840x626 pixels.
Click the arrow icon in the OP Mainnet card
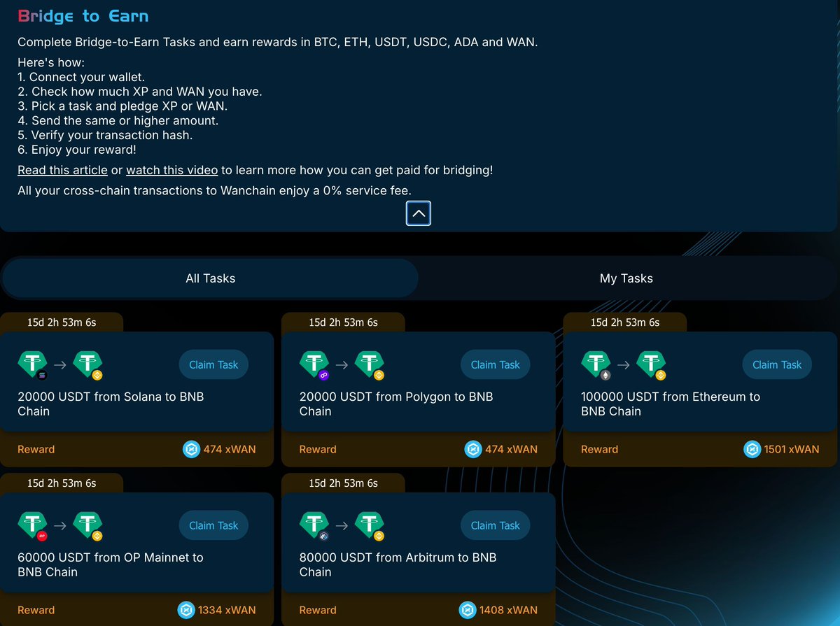[x=60, y=525]
